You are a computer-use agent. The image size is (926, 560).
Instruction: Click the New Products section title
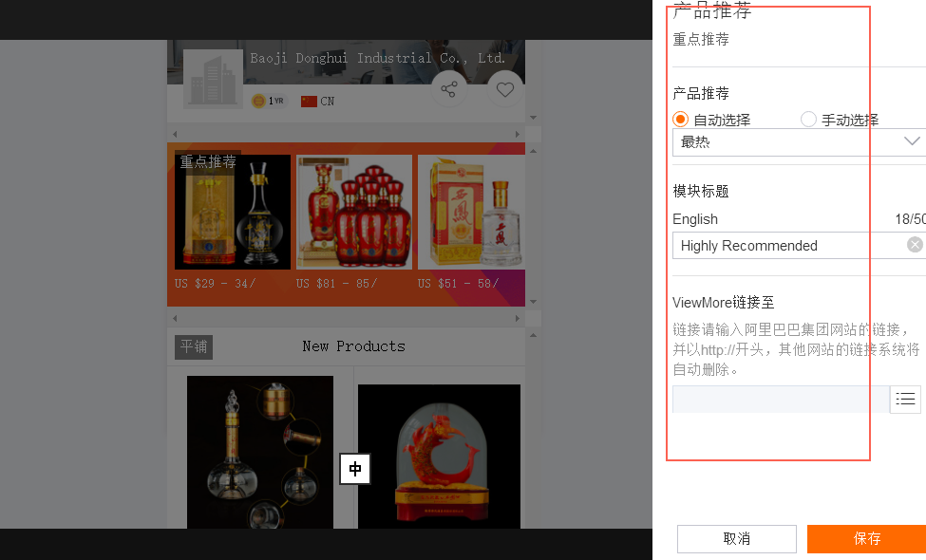point(353,346)
